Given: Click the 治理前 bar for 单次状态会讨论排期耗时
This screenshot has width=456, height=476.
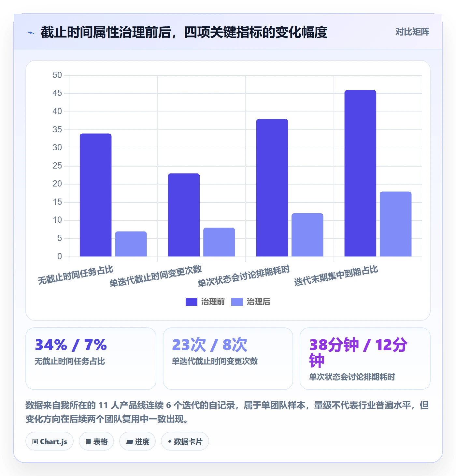Looking at the screenshot, I should click(272, 188).
